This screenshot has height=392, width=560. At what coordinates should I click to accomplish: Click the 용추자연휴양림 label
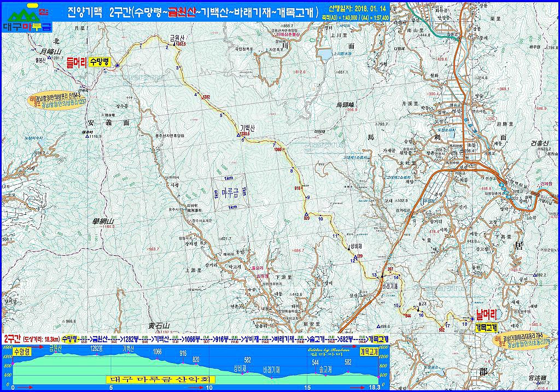click(x=170, y=136)
